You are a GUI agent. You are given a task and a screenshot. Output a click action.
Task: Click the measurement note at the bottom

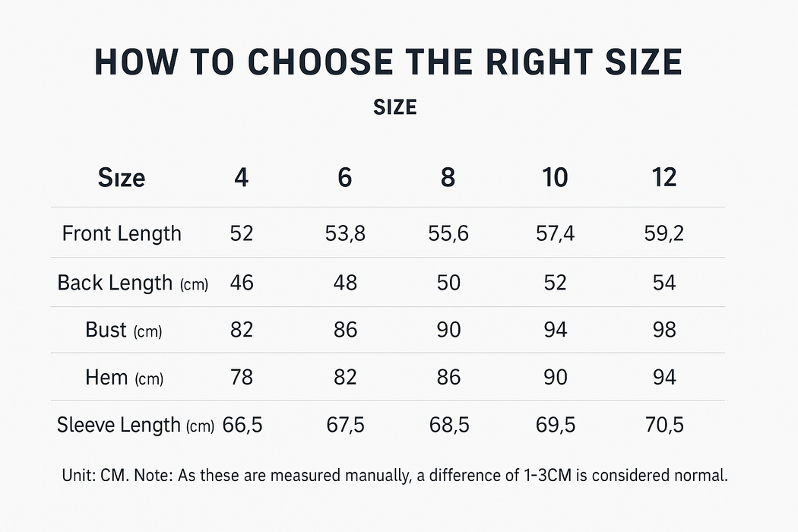[395, 477]
